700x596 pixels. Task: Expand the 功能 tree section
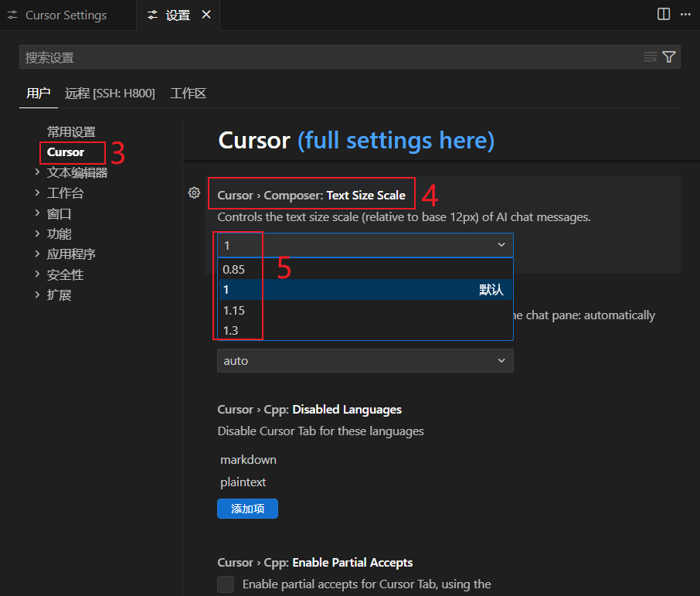[38, 233]
